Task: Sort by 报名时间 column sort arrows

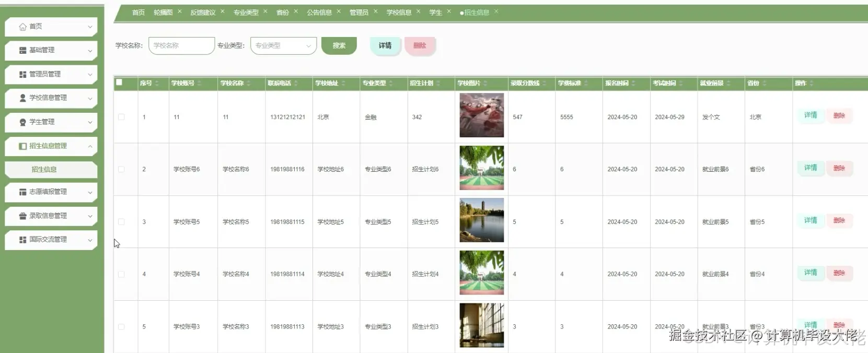Action: coord(633,84)
